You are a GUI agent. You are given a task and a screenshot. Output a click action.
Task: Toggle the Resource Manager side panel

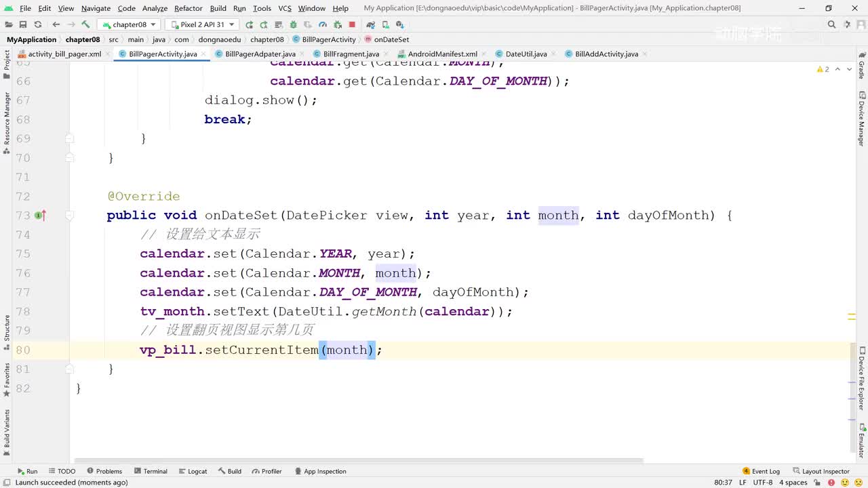point(7,123)
